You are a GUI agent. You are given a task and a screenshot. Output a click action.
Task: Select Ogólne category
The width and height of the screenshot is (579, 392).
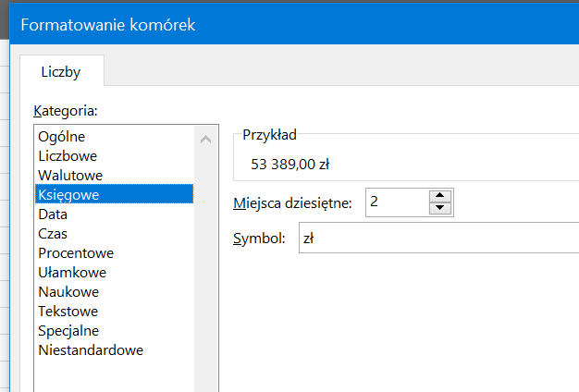[x=114, y=137]
